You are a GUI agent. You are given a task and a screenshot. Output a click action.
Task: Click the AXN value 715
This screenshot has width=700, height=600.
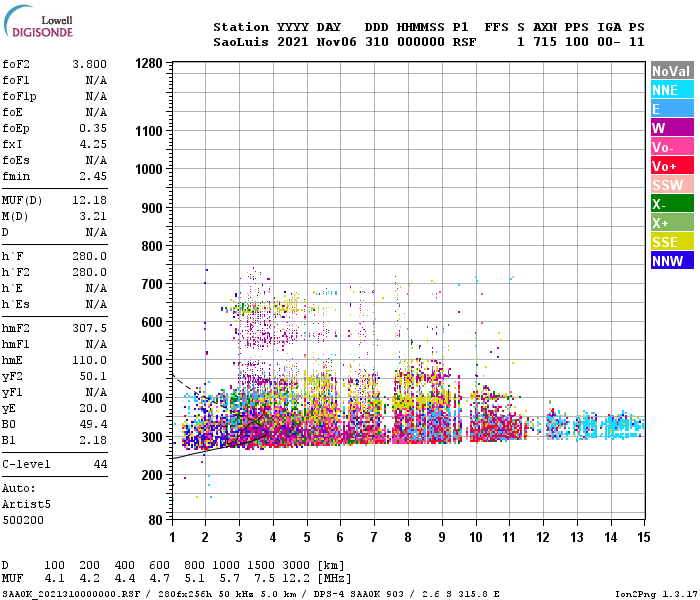(x=545, y=42)
